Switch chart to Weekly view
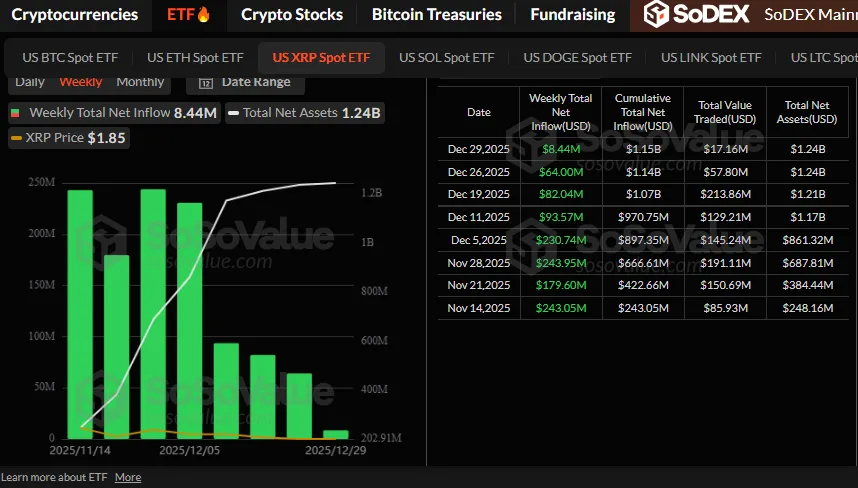 [x=81, y=82]
